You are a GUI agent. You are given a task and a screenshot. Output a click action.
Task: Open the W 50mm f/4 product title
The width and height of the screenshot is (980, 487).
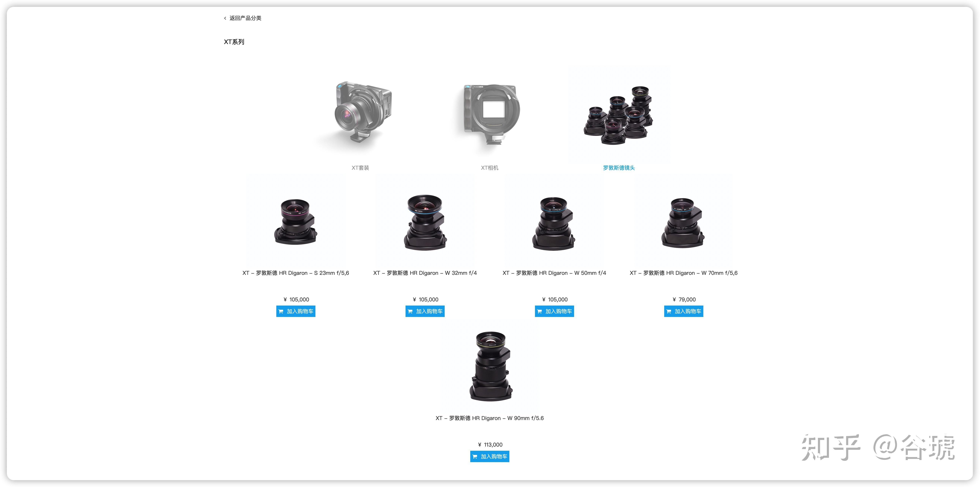tap(554, 273)
